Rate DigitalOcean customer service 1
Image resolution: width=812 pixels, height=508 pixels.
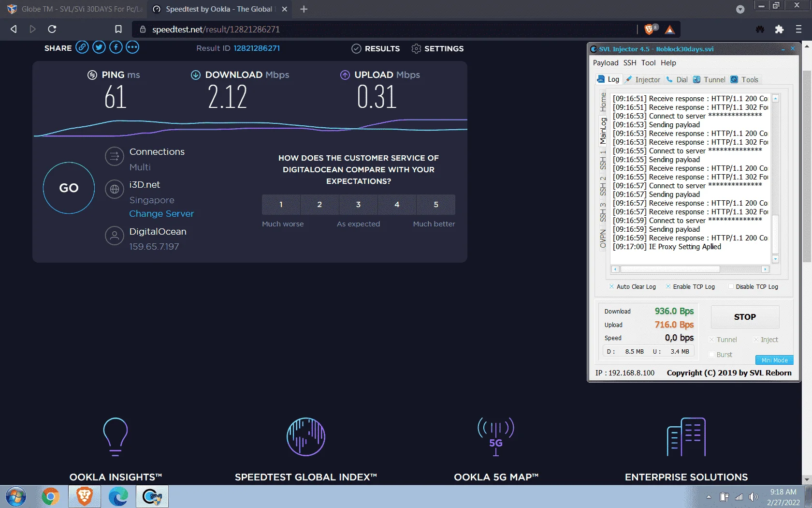click(x=281, y=205)
